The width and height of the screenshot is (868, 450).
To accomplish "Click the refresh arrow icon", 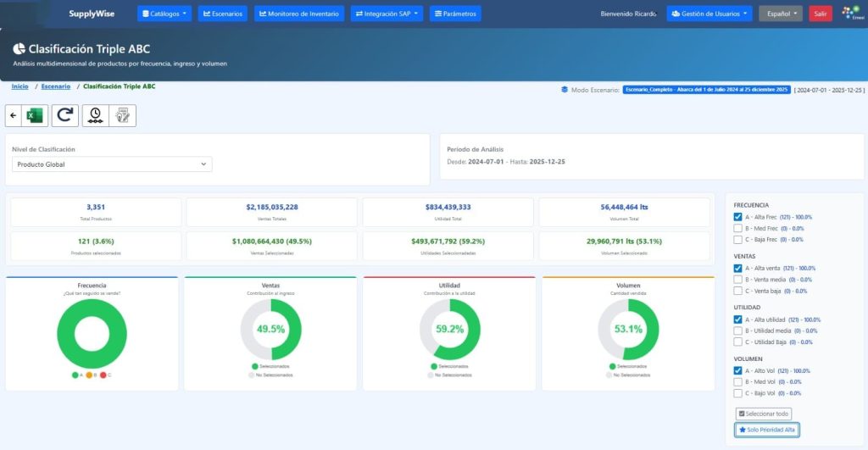I will coord(64,115).
